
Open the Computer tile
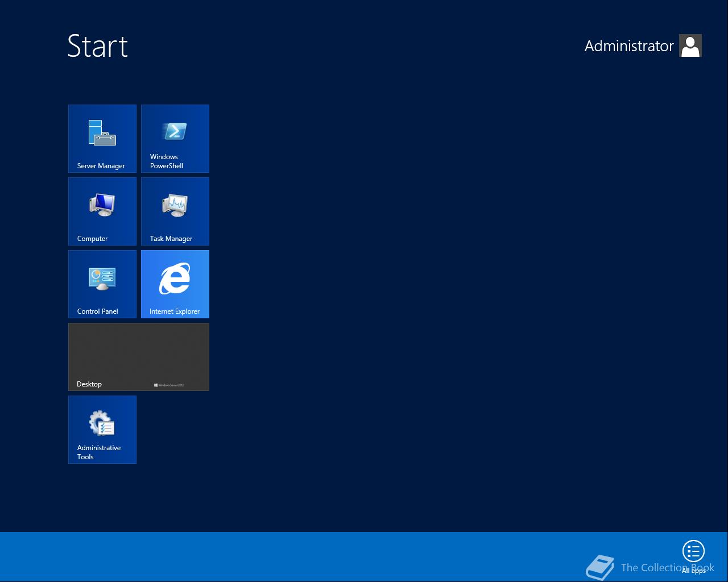tap(102, 211)
